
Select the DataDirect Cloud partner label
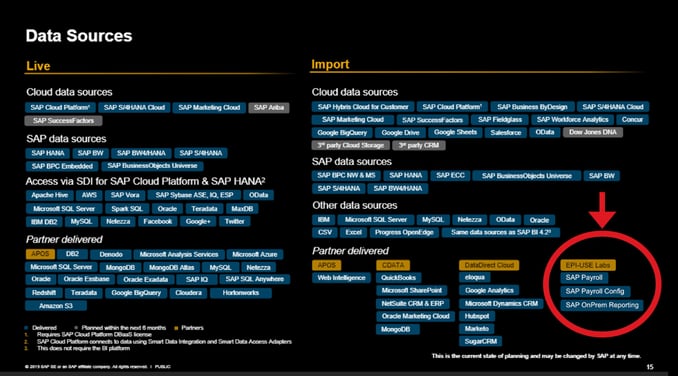tap(489, 265)
